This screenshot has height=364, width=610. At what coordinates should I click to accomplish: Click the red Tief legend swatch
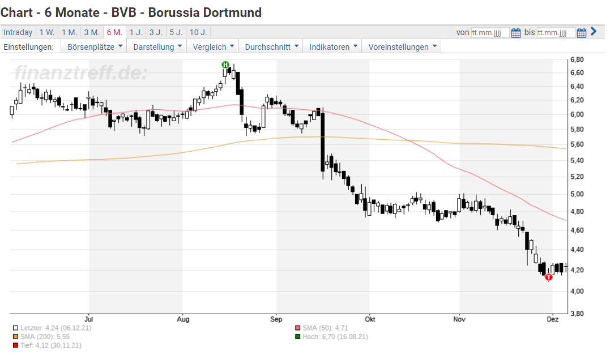coord(15,345)
